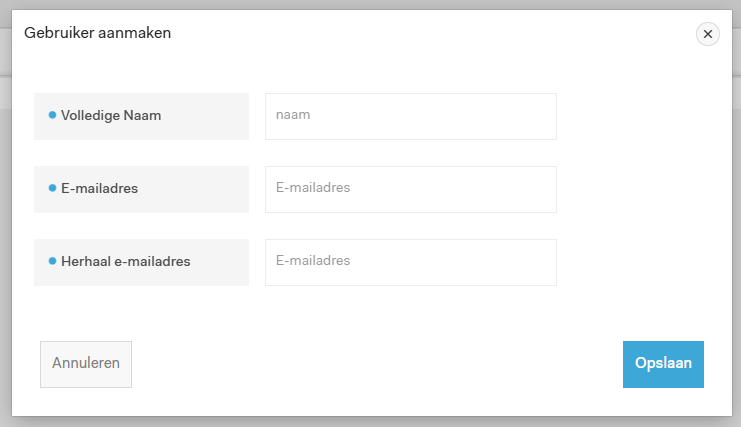Click the Gebruiker aanmaken dialog title
Viewport: 741px width, 427px height.
97,33
